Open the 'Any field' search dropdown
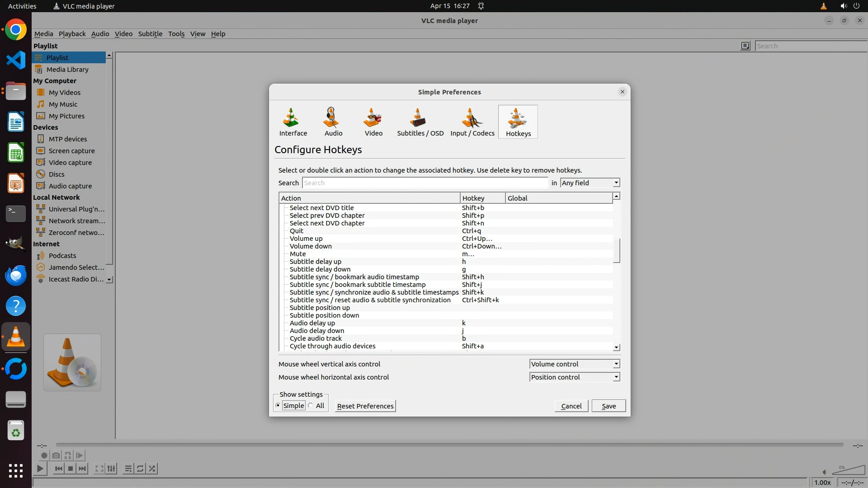 pos(590,183)
